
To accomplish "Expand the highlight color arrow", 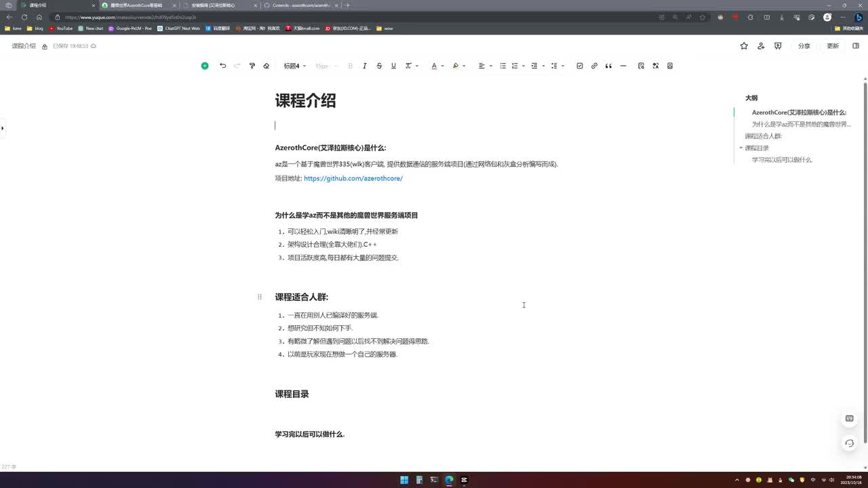I will coord(464,66).
